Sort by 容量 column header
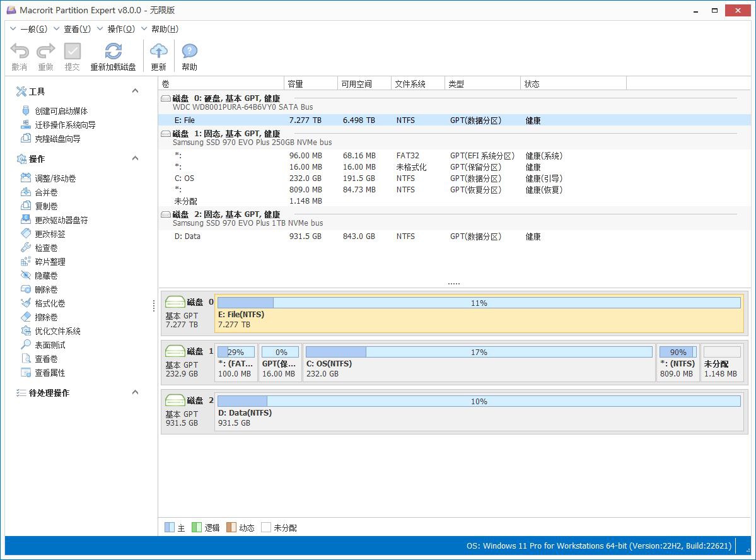 coord(310,83)
